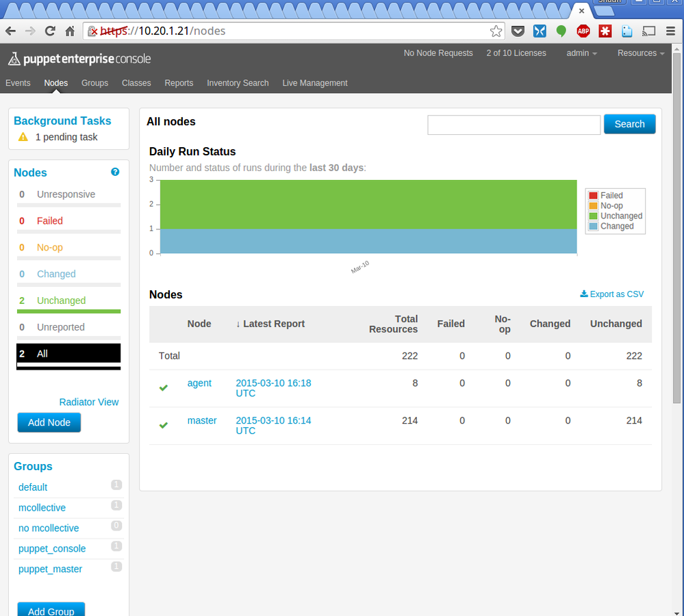The image size is (684, 616).
Task: Click the node search input field
Action: pos(514,125)
